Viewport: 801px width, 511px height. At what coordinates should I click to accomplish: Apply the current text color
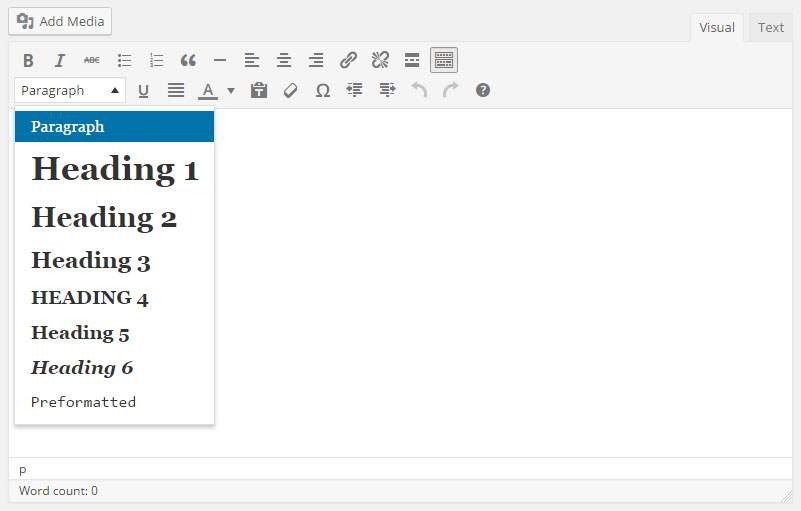coord(208,90)
